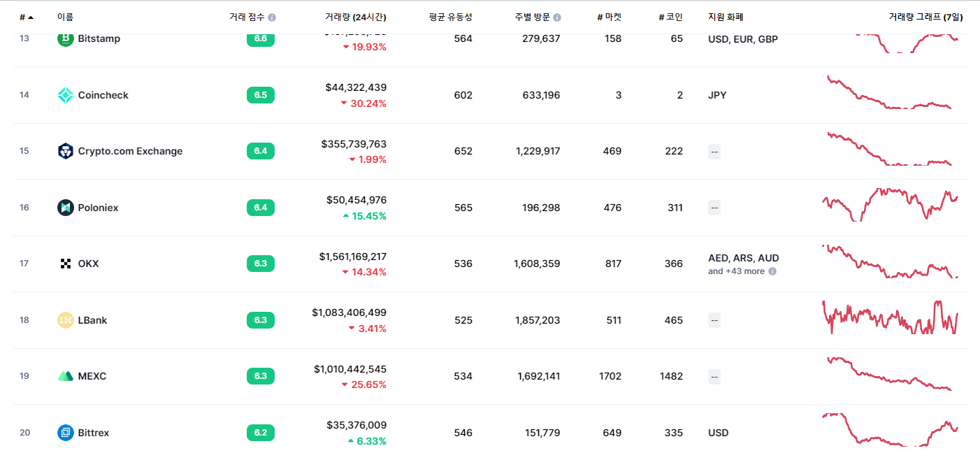980x460 pixels.
Task: Click Coincheck's 7-day volume graph
Action: pyautogui.click(x=891, y=92)
